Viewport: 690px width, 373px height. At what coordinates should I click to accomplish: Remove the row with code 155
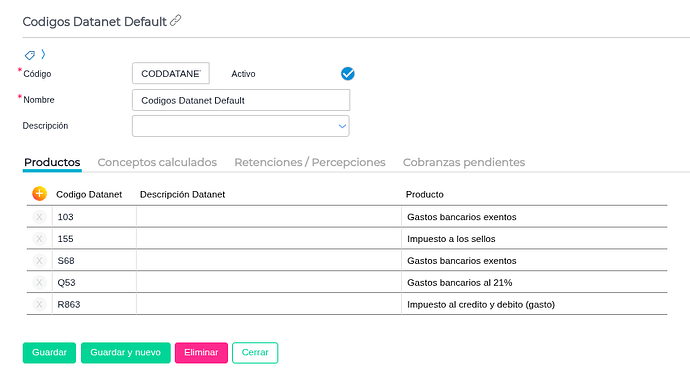39,239
